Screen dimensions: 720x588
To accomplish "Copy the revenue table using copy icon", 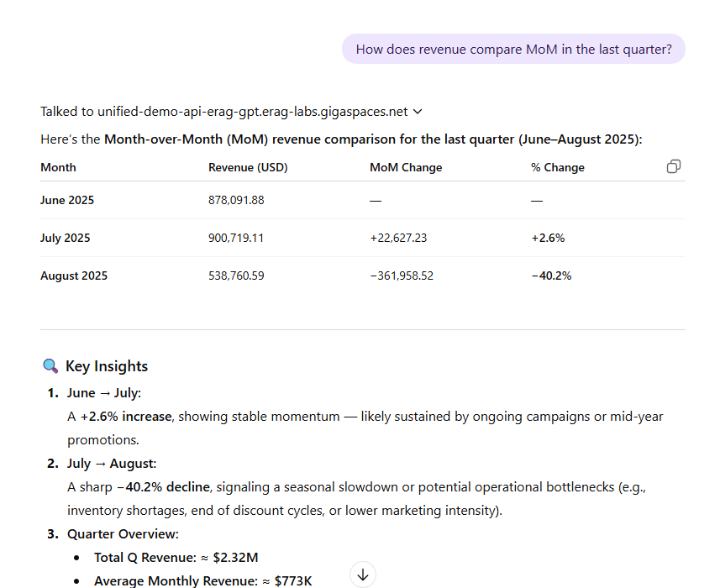I will pos(673,166).
